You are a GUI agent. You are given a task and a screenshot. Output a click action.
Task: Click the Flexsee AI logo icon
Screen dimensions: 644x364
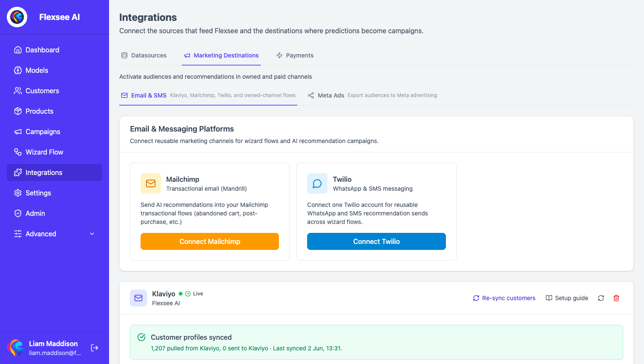pyautogui.click(x=17, y=17)
